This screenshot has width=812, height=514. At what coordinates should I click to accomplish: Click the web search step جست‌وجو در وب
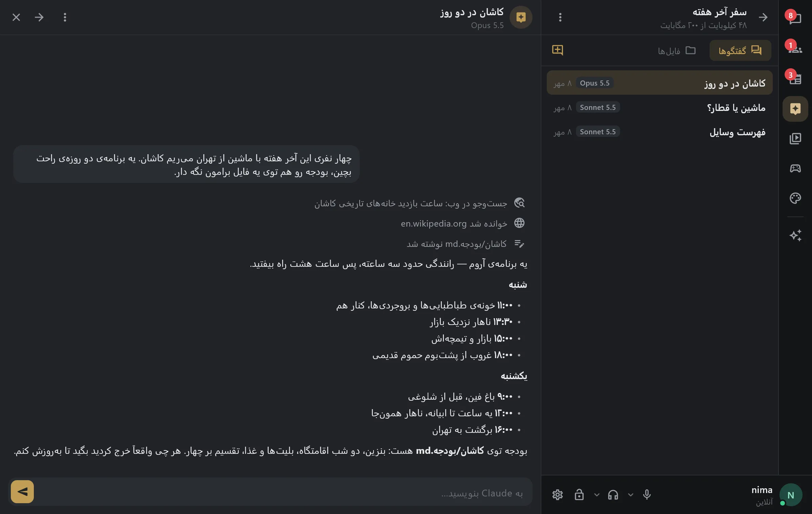pyautogui.click(x=420, y=203)
